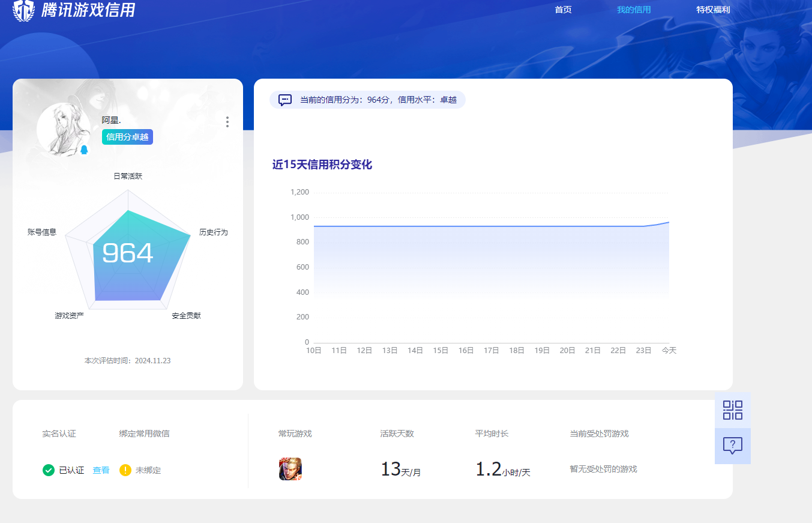
Task: Open the 查看 link for real-name verification
Action: pos(101,470)
